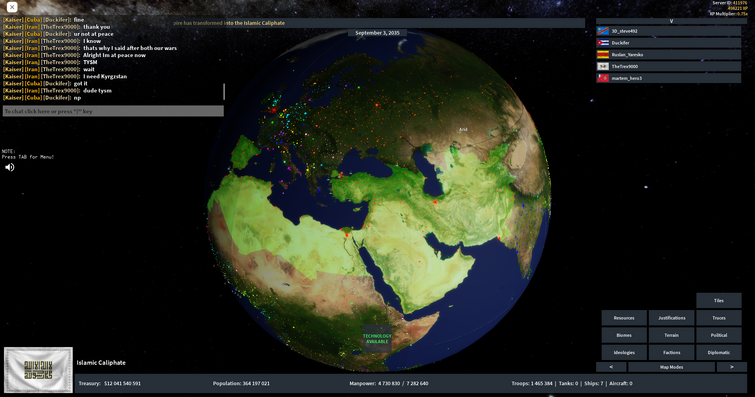This screenshot has height=397, width=755.
Task: Show the Resources map mode
Action: click(x=624, y=318)
